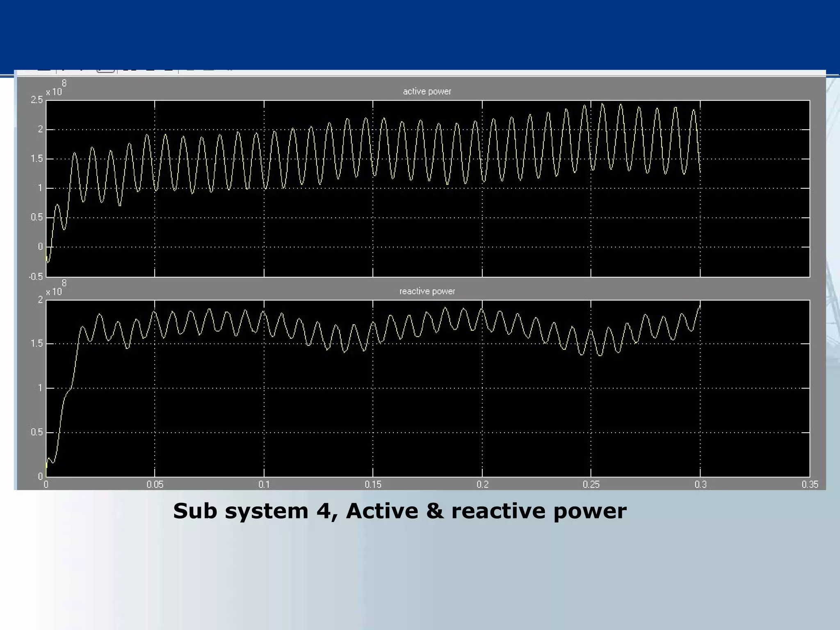Click the slide caption "Sub system 4, Active & reactive power"
The width and height of the screenshot is (840, 630).
click(x=399, y=511)
